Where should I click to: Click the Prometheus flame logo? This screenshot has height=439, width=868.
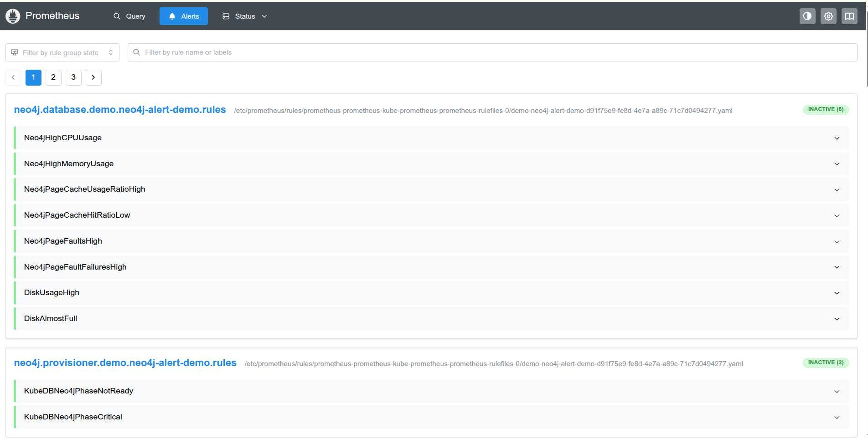(13, 16)
